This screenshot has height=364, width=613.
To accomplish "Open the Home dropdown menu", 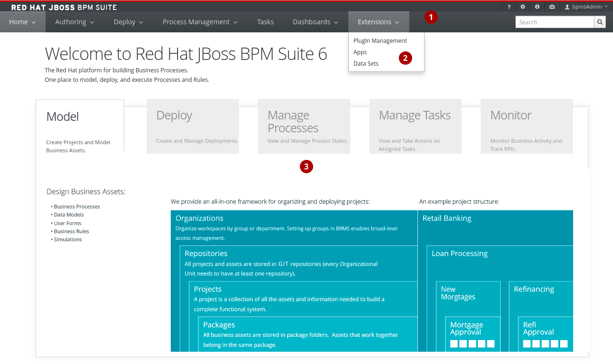I will 22,22.
